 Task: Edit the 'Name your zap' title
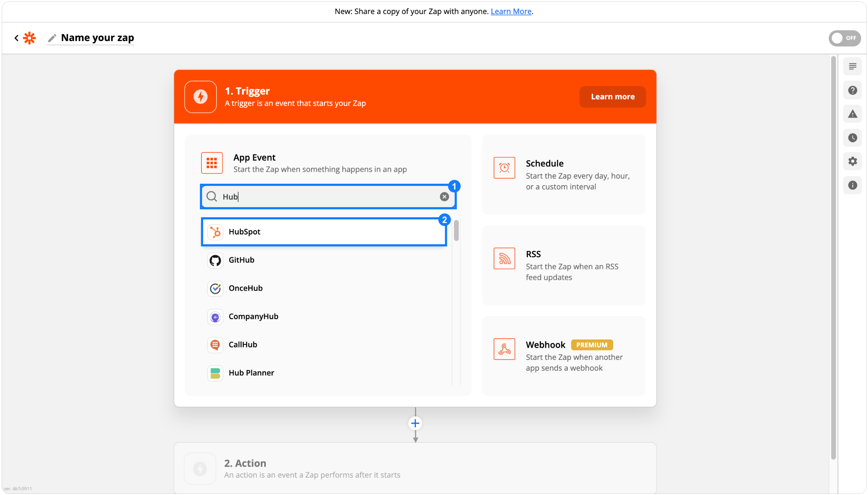click(x=97, y=37)
